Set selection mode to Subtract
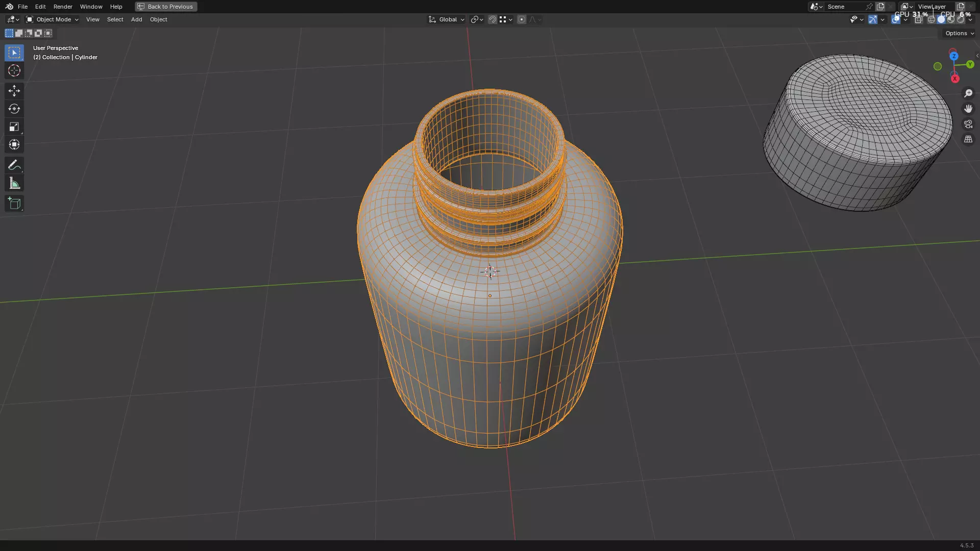 point(29,33)
